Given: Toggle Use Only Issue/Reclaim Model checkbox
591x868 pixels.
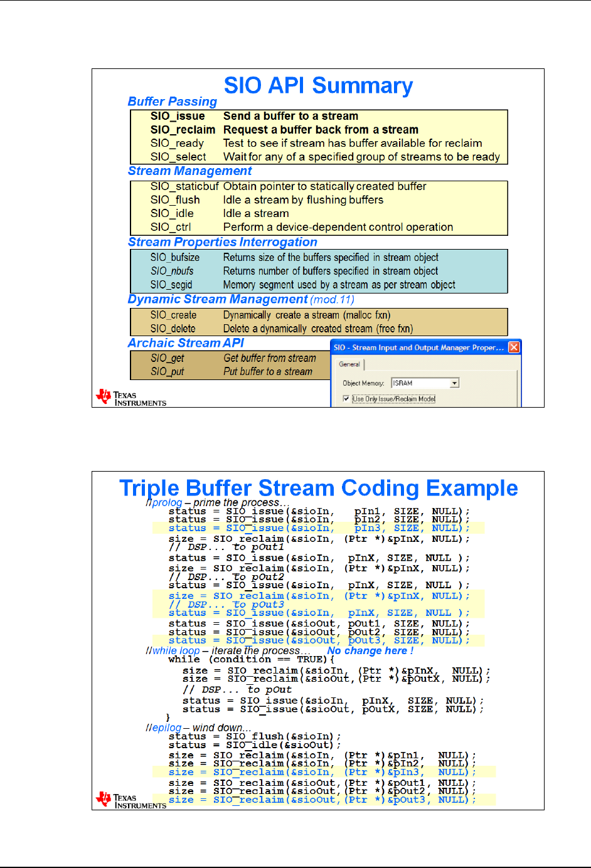Looking at the screenshot, I should 346,398.
